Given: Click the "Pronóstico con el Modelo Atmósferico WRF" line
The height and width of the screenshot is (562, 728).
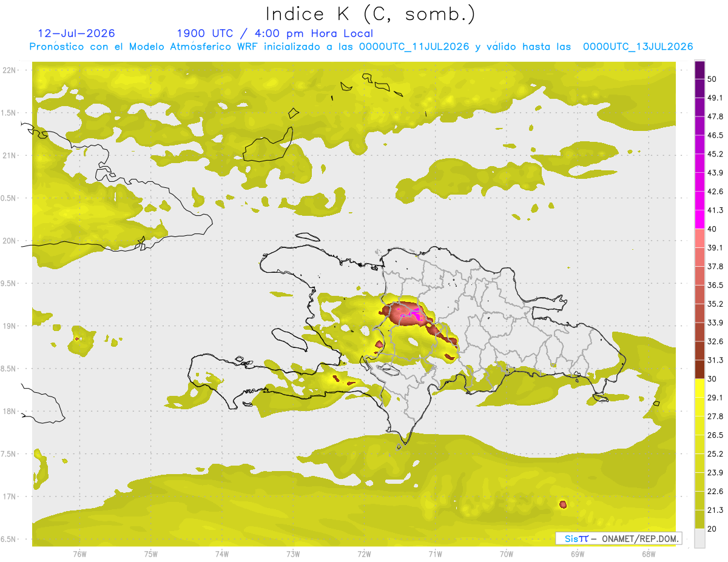Looking at the screenshot, I should coord(361,47).
